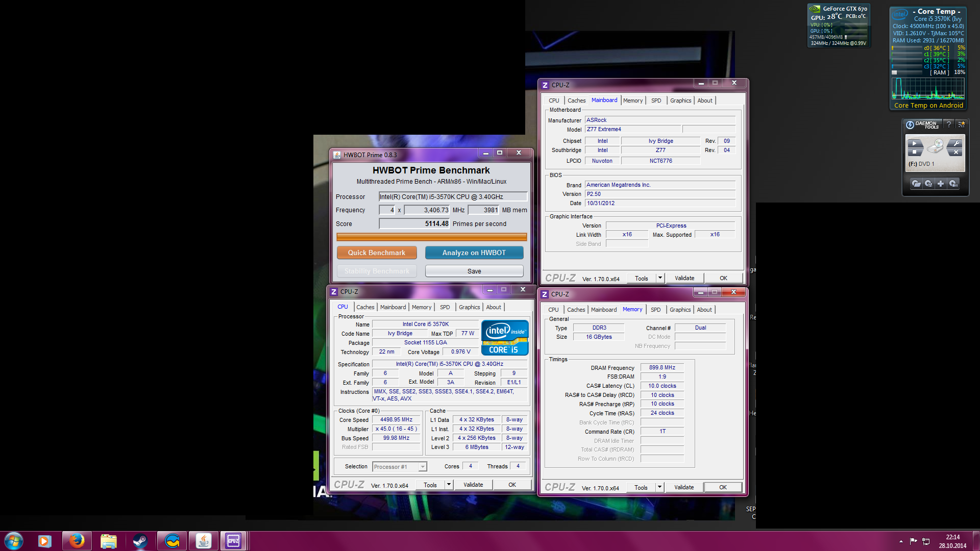Screen dimensions: 980x551
Task: Expand Tools dropdown arrow in CPU-Z Mainboard window
Action: pos(660,278)
